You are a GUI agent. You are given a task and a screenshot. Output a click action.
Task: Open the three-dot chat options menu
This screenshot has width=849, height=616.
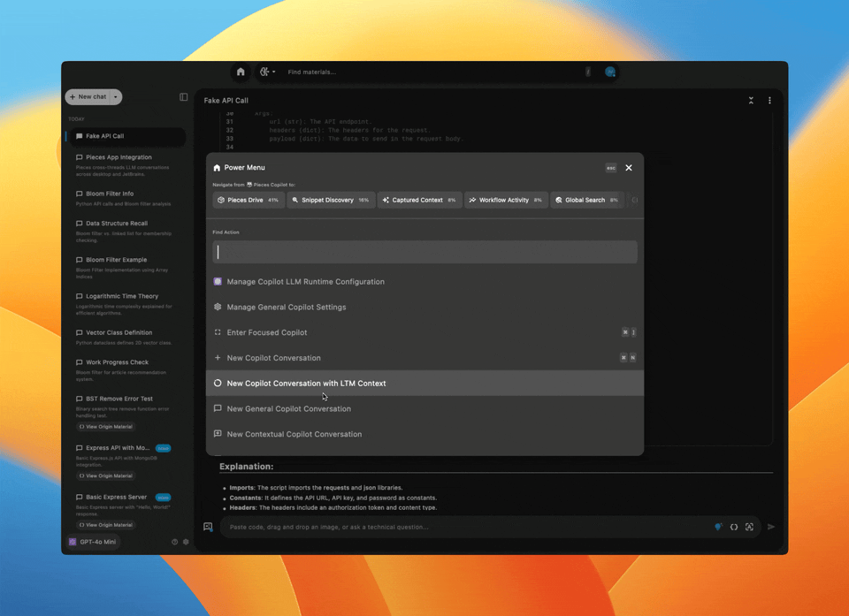click(x=769, y=100)
